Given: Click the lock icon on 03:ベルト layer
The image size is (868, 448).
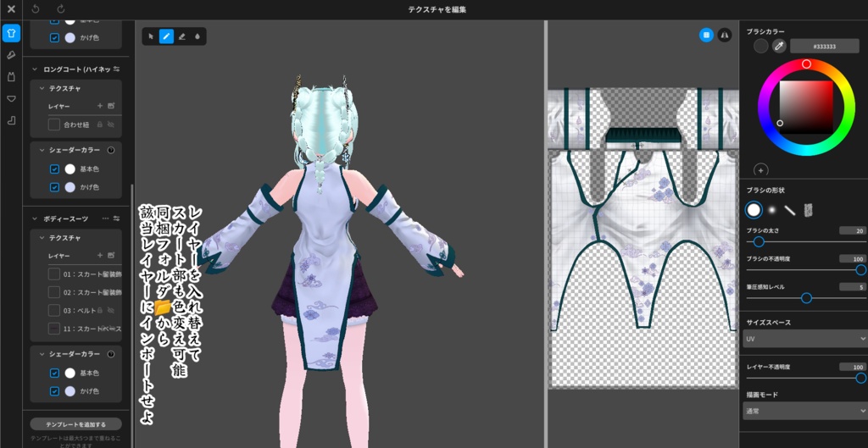Looking at the screenshot, I should pos(100,310).
